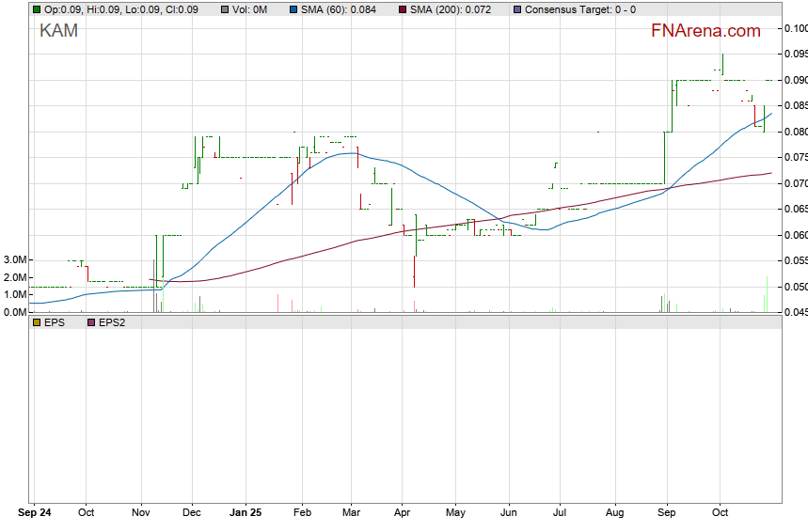Select the Apr month on time axis

click(x=402, y=513)
